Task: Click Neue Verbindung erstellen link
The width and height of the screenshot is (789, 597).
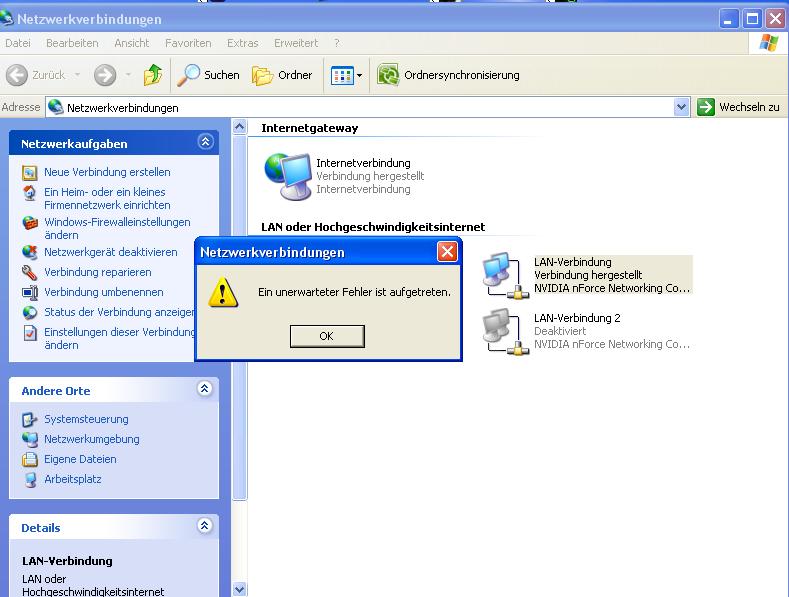Action: [107, 172]
